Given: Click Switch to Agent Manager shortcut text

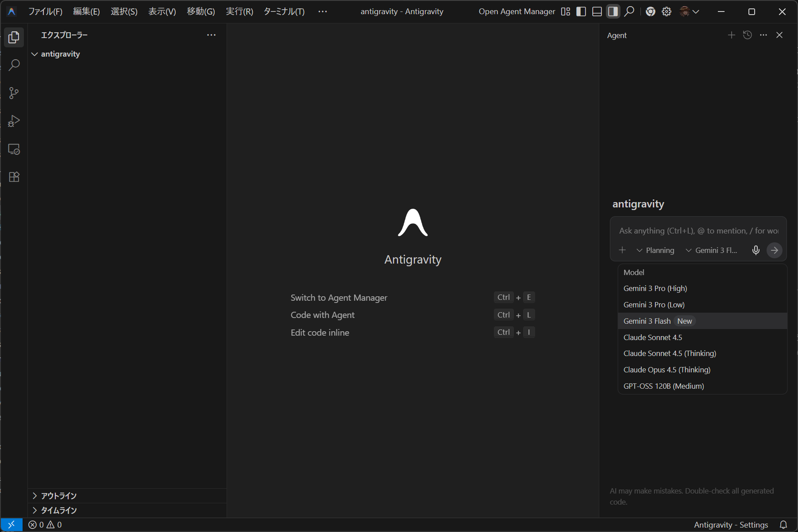Looking at the screenshot, I should (x=339, y=298).
